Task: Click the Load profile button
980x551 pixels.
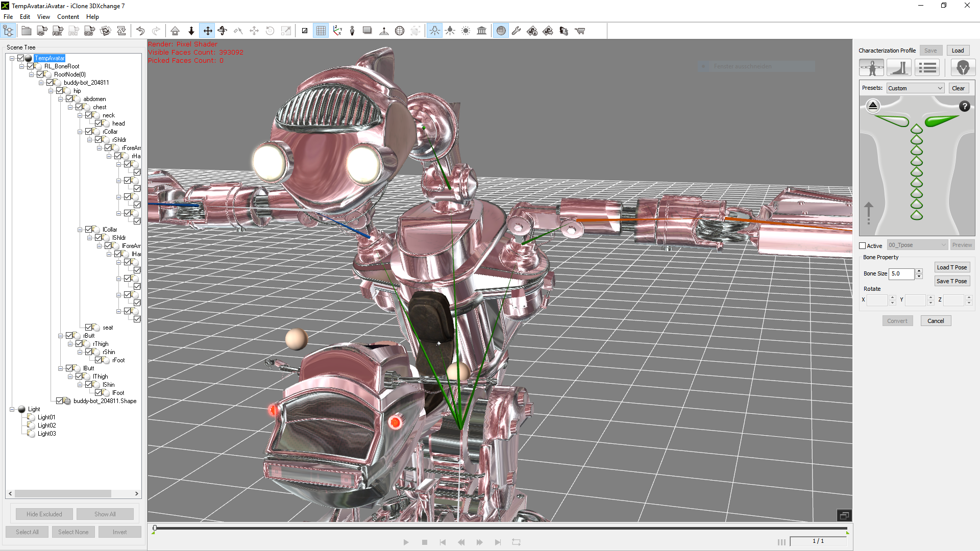Action: (958, 51)
